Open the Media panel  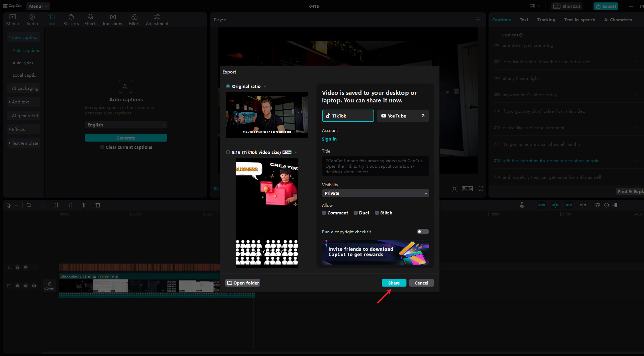(x=13, y=20)
